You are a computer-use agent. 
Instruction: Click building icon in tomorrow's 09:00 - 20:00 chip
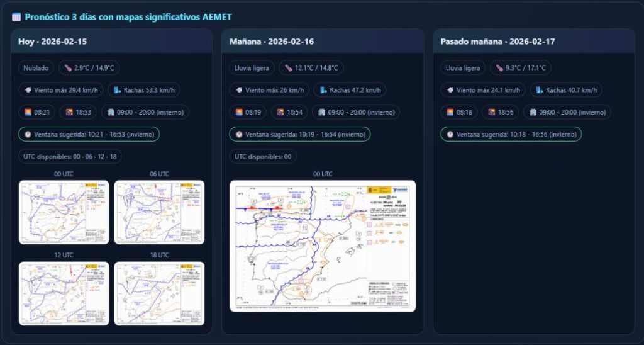[x=322, y=112]
